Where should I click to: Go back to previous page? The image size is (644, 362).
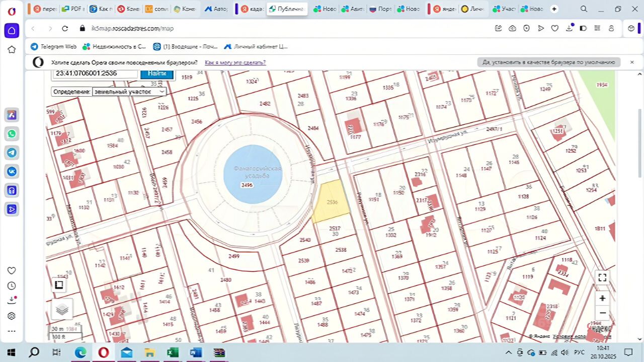33,29
